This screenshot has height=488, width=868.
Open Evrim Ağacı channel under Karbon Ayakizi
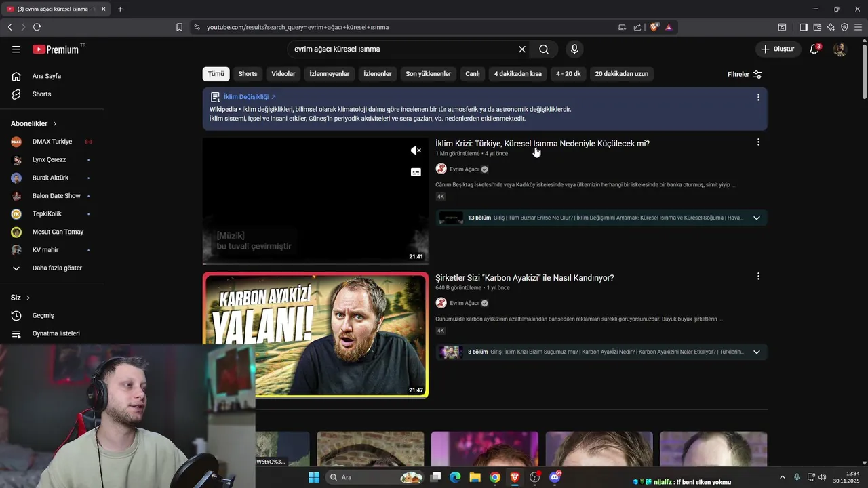(464, 303)
